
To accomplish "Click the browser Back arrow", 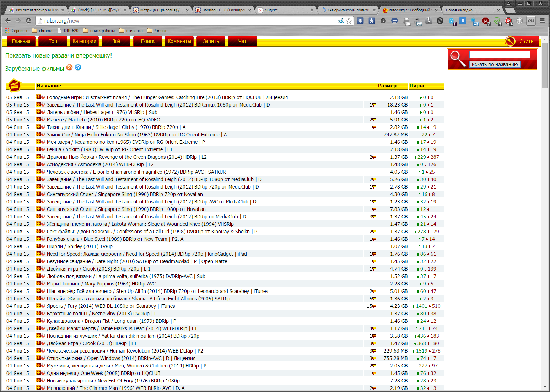I will (8, 21).
